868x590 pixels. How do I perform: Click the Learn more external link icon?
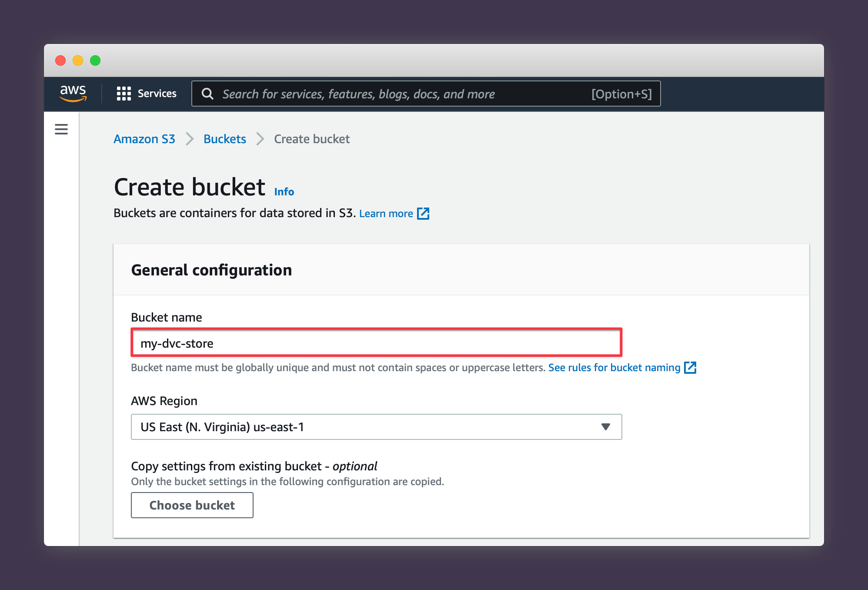pyautogui.click(x=423, y=214)
